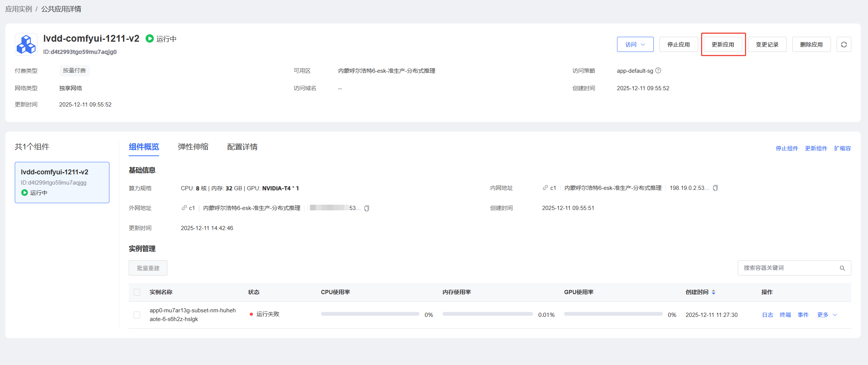Switch to the 弹性伸缩 tab
Viewport: 868px width, 365px height.
(x=193, y=147)
